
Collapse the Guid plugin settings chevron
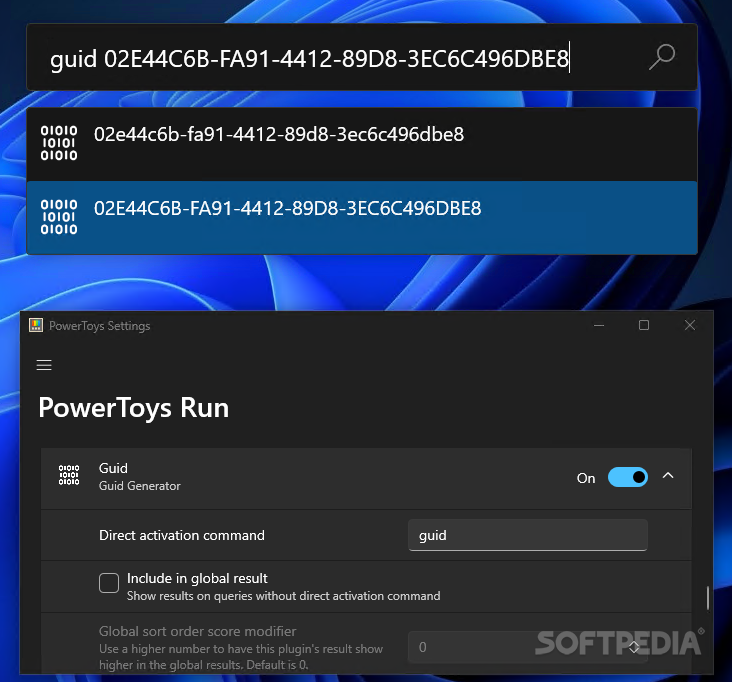668,476
